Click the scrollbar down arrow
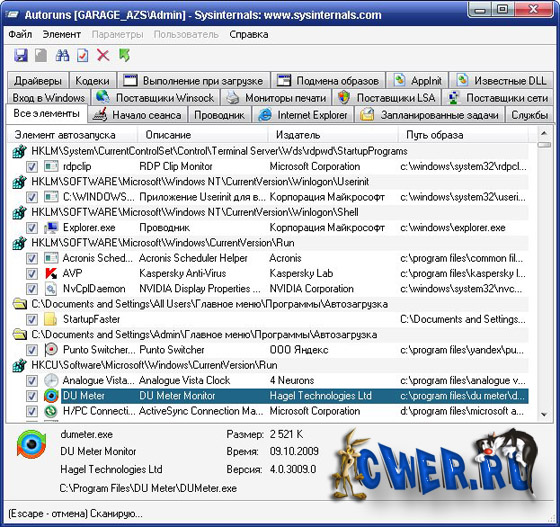 tap(544, 415)
